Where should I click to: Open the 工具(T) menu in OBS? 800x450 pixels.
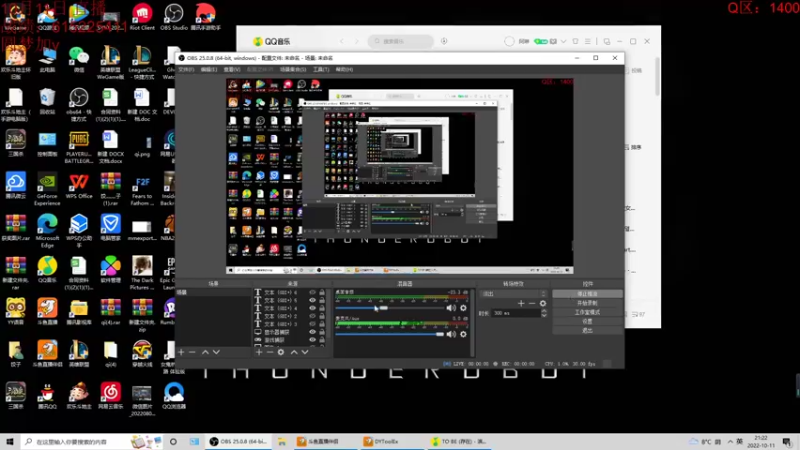coord(320,70)
